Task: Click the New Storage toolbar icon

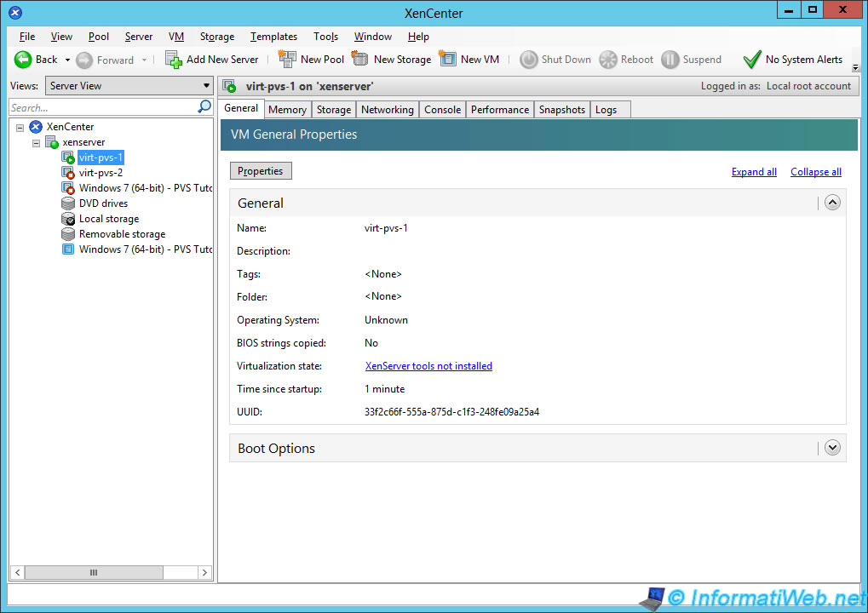Action: point(360,60)
